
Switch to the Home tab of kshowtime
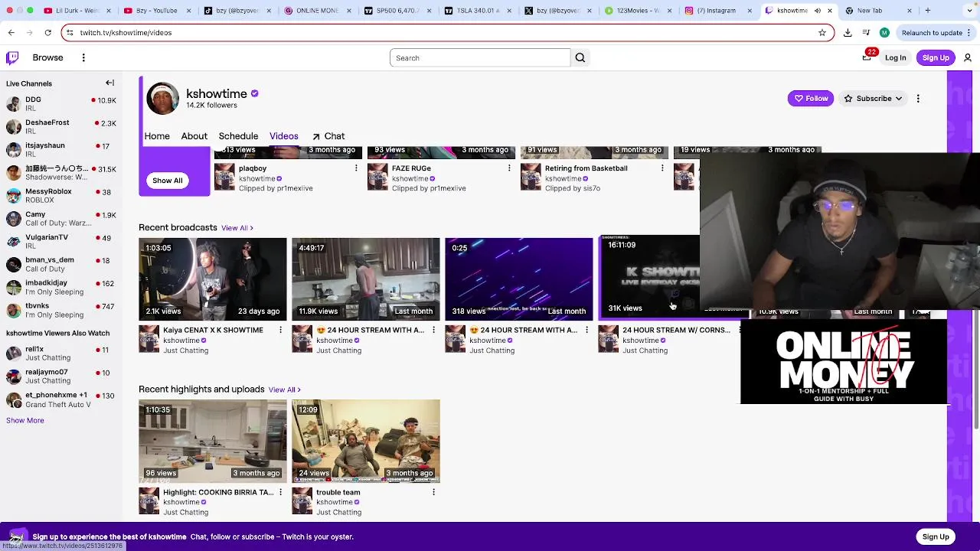157,136
